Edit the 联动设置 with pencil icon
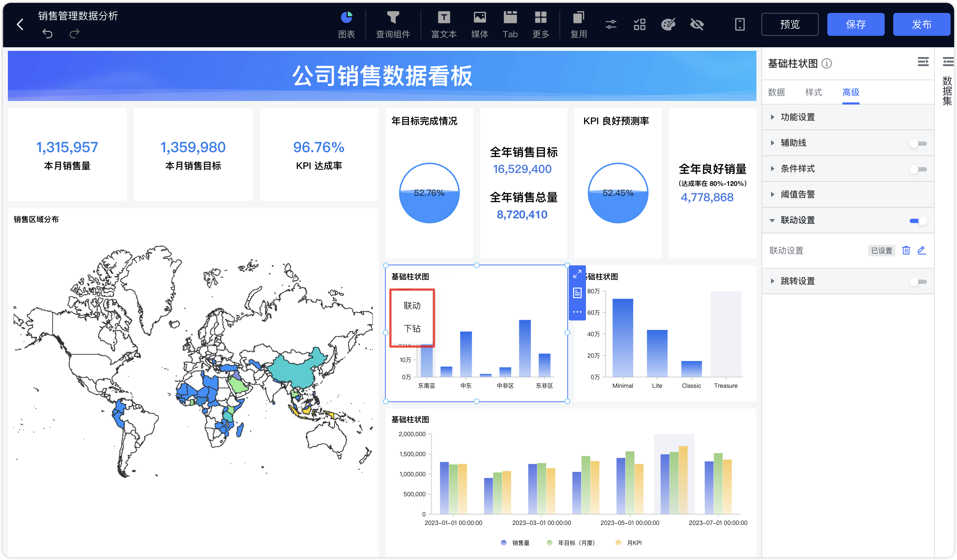The width and height of the screenshot is (957, 560). point(922,250)
